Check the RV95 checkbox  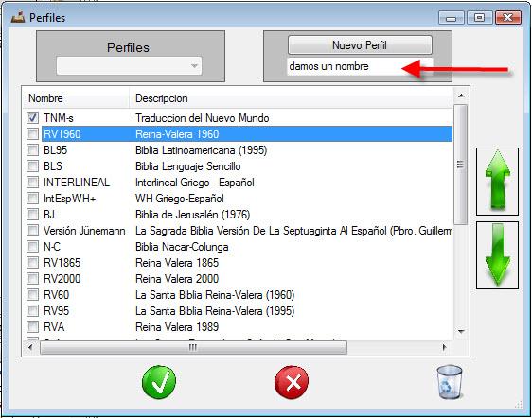click(32, 311)
